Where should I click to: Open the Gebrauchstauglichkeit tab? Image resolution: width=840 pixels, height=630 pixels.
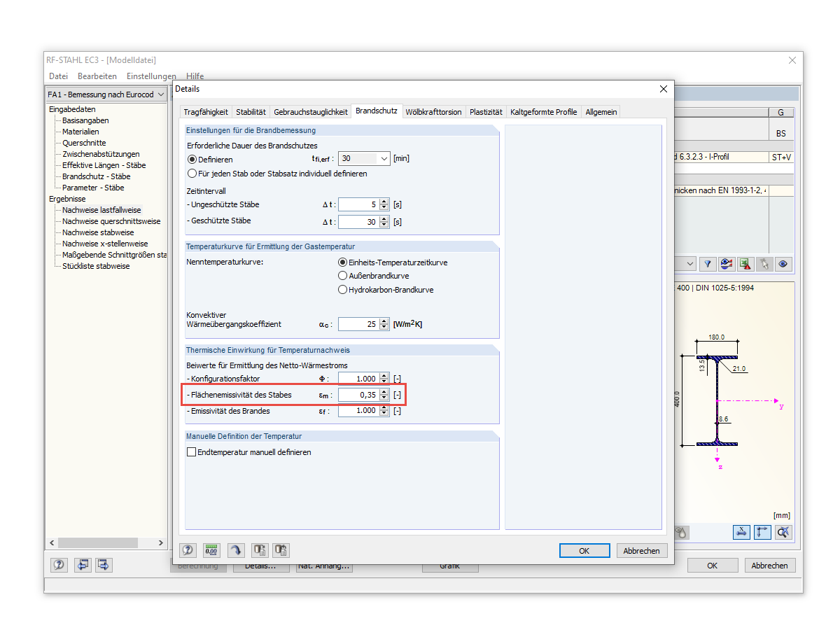[310, 112]
